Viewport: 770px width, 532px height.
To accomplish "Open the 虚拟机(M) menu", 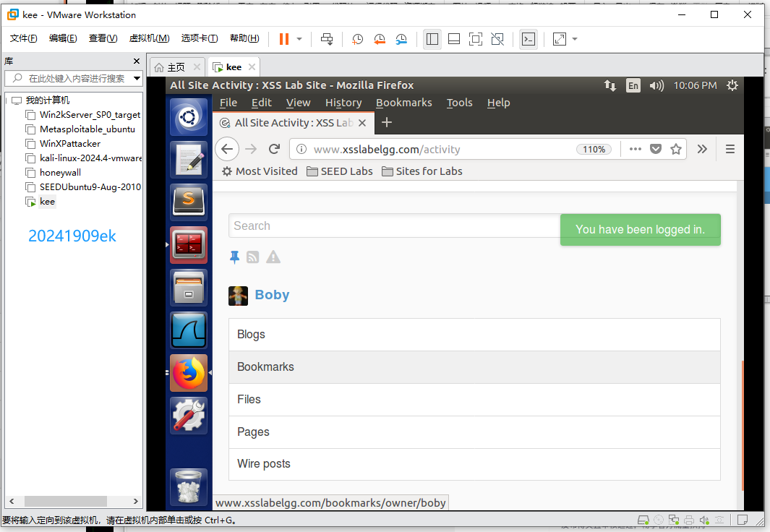I will pyautogui.click(x=149, y=38).
